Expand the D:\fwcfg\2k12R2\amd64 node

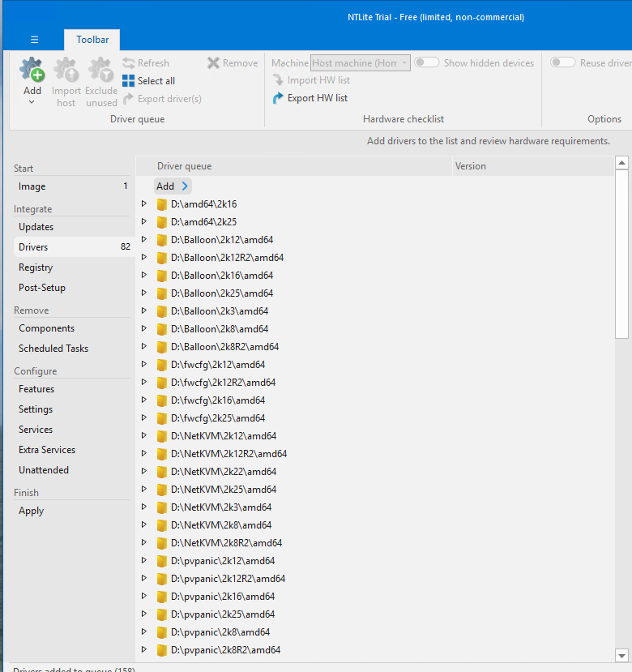[144, 382]
